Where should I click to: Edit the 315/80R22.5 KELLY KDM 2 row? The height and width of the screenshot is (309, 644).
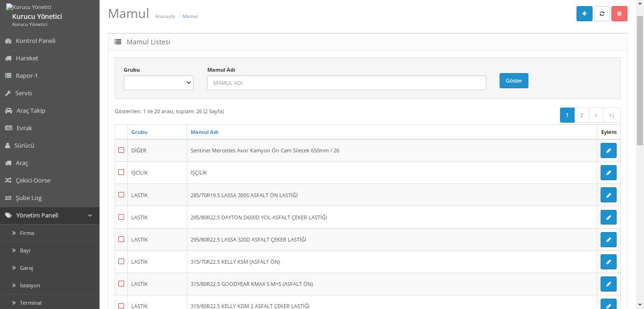608,305
